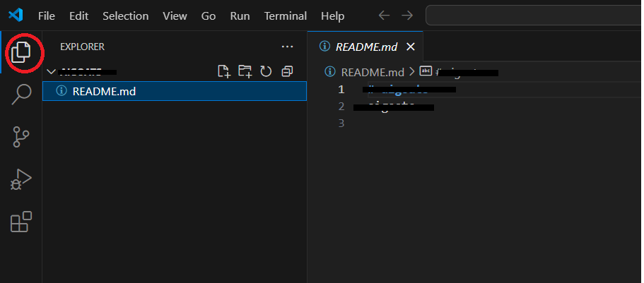Open the File menu

(x=47, y=16)
